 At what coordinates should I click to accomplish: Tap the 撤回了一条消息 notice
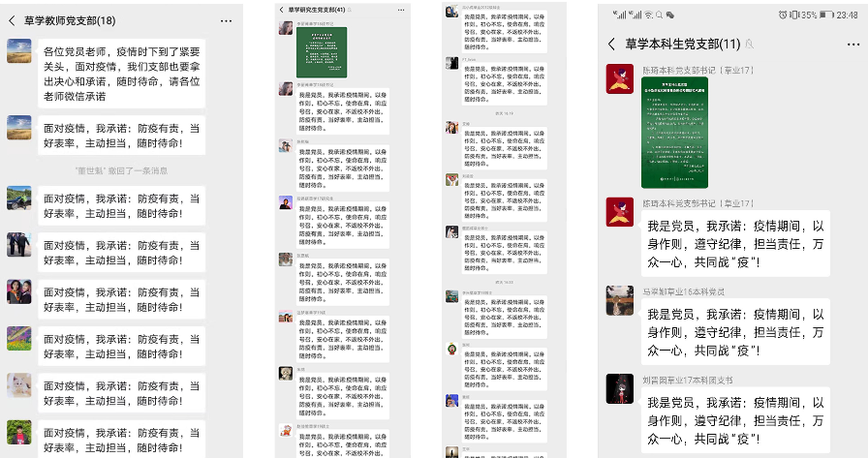pyautogui.click(x=121, y=171)
